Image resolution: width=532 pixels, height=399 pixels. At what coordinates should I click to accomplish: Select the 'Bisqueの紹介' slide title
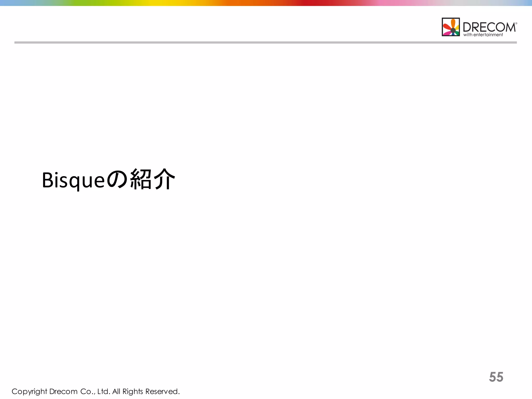click(109, 179)
